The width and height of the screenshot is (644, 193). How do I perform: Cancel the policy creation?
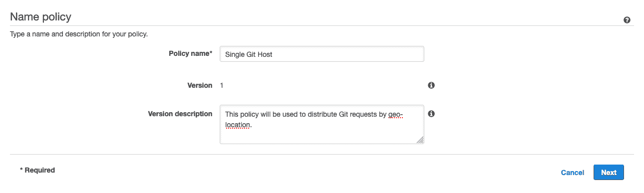573,173
